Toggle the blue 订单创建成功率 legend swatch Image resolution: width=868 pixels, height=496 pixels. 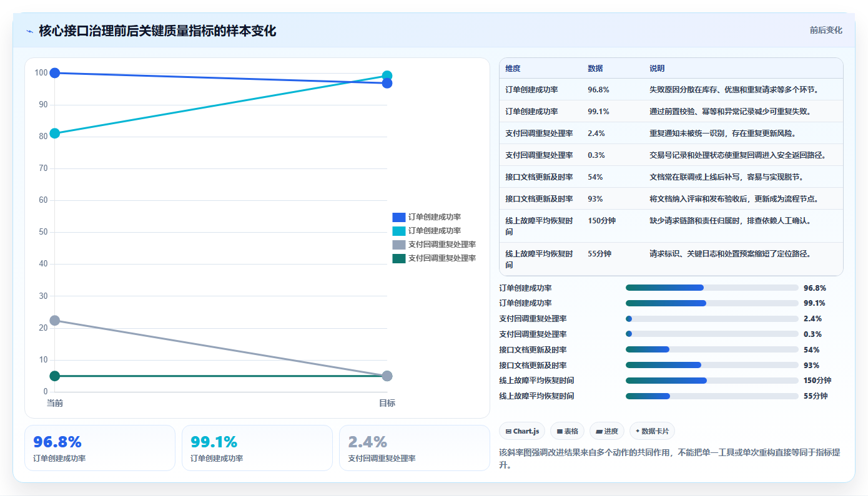399,217
